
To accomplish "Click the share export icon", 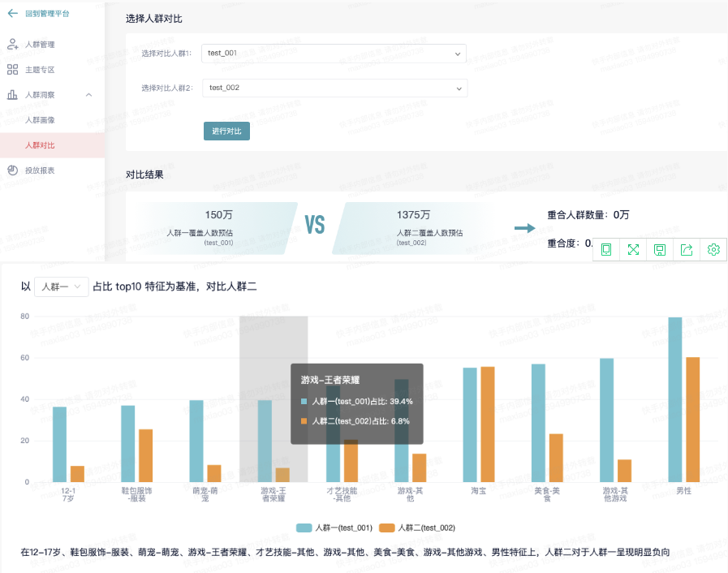I will point(687,250).
